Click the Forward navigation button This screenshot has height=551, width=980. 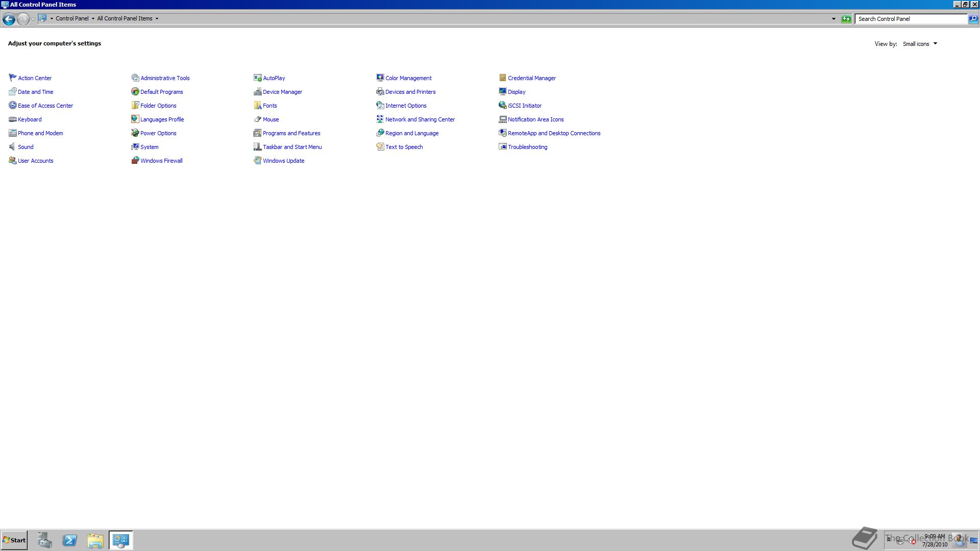point(23,19)
